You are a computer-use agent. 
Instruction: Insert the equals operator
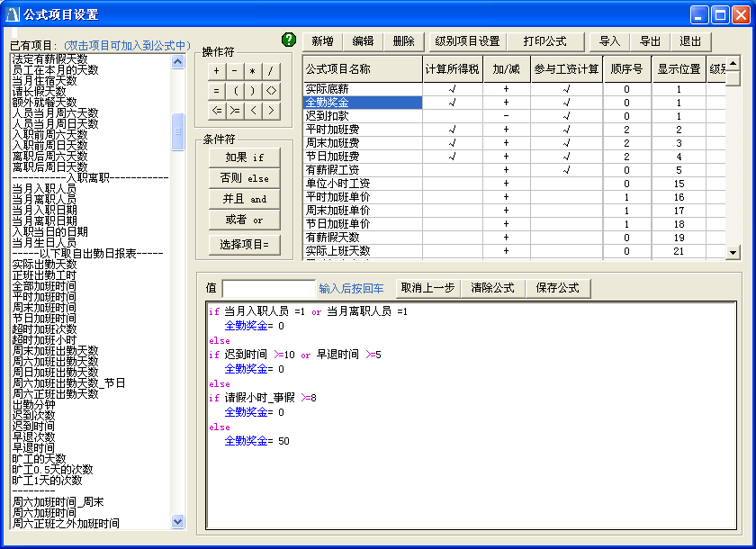coord(217,91)
